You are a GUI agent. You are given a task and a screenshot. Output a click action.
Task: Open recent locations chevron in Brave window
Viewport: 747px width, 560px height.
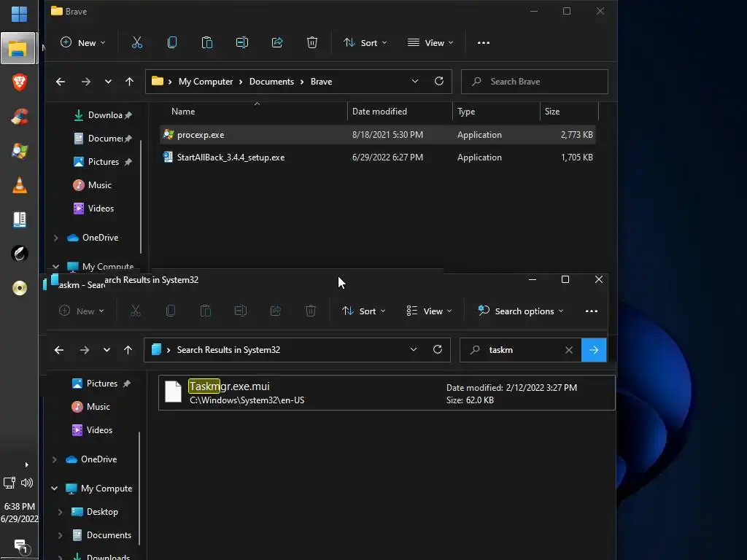(108, 82)
